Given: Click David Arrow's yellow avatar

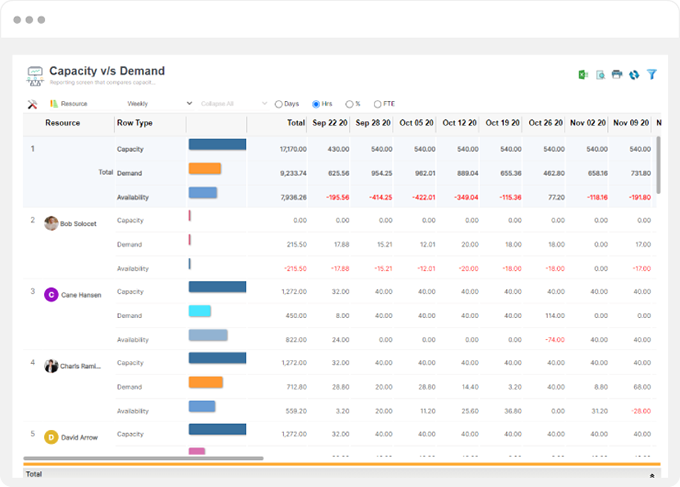Looking at the screenshot, I should (51, 437).
